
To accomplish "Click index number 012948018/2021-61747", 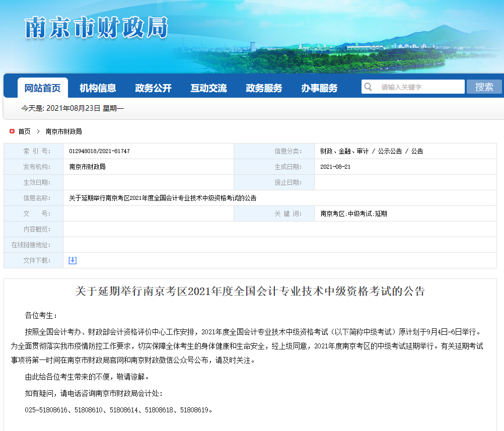I will 99,151.
